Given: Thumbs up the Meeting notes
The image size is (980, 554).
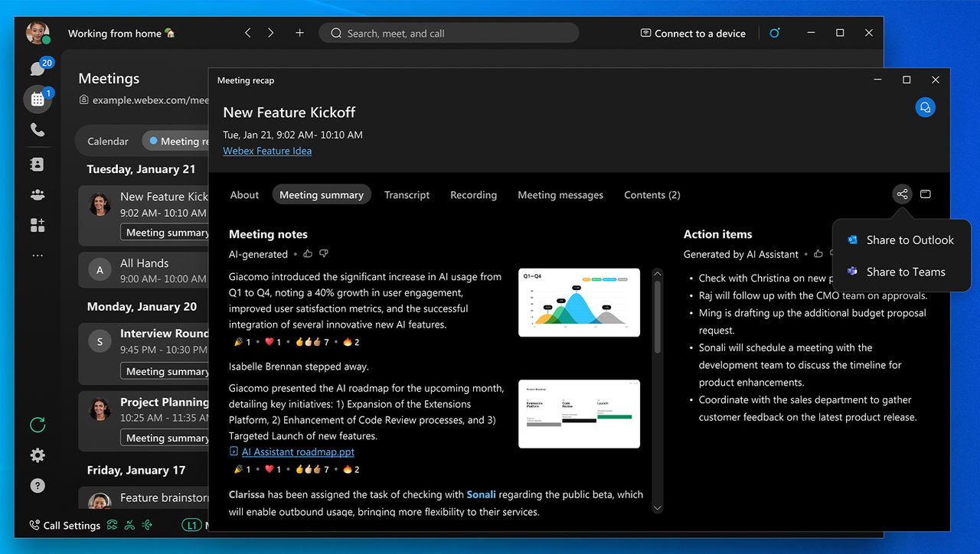Looking at the screenshot, I should click(x=308, y=253).
